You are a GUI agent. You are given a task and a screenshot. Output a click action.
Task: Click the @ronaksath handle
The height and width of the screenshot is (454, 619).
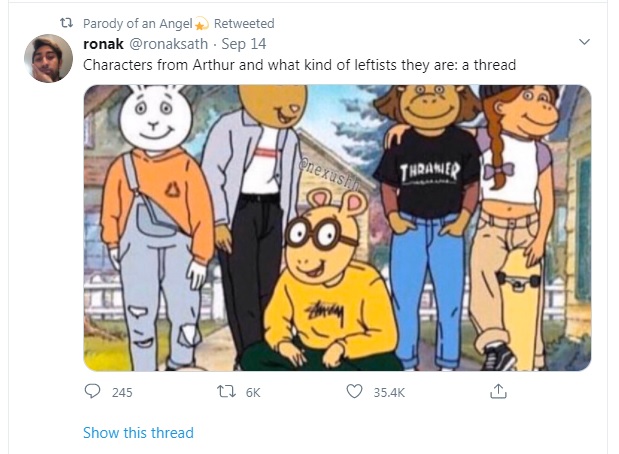(169, 44)
